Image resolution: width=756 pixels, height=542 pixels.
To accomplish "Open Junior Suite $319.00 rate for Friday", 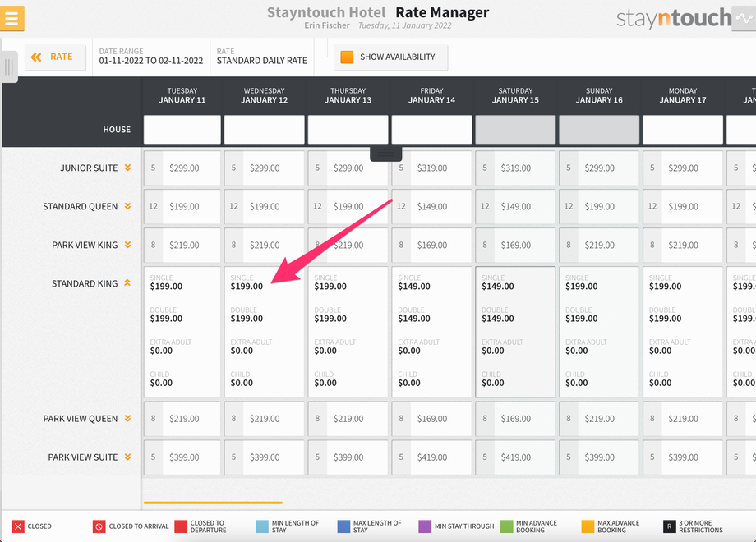I will [431, 168].
